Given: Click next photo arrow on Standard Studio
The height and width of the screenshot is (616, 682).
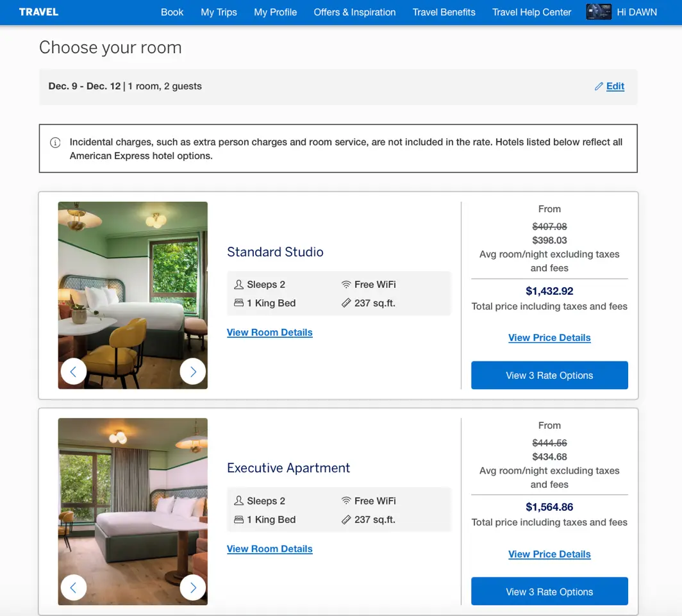Looking at the screenshot, I should (x=193, y=371).
